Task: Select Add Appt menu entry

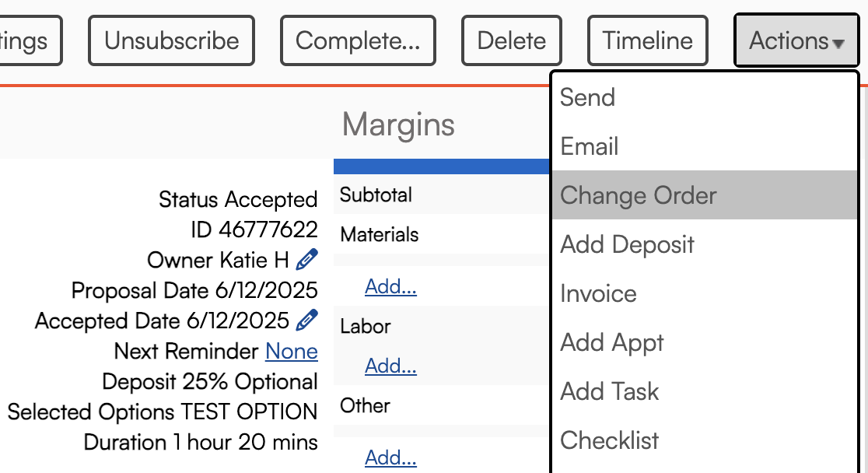Action: pos(611,342)
